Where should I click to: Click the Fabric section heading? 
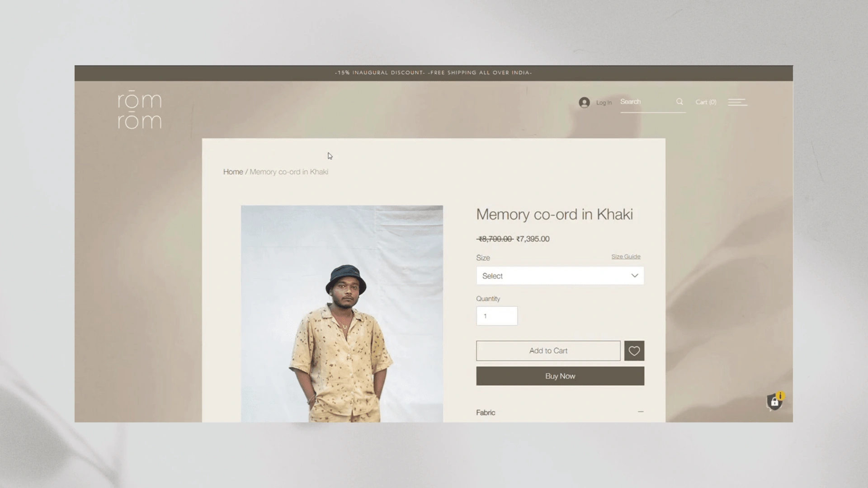pos(486,413)
